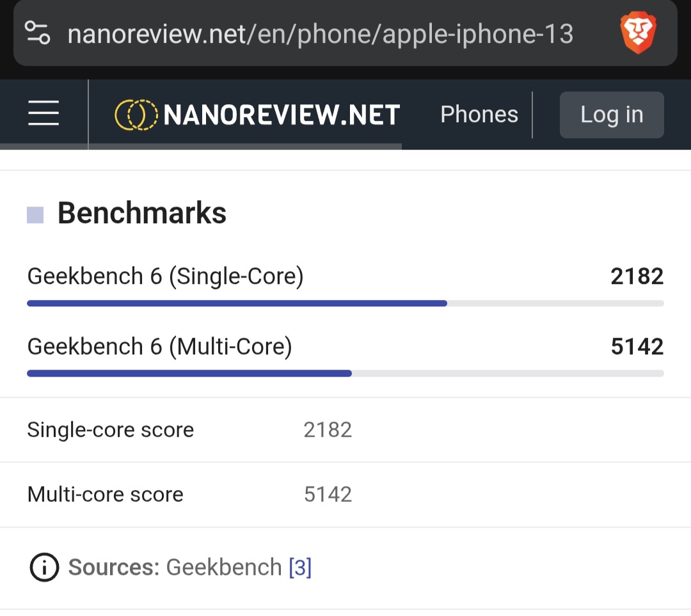Click the Geekbench 6 (Single-Core) label
691x616 pixels.
click(165, 276)
